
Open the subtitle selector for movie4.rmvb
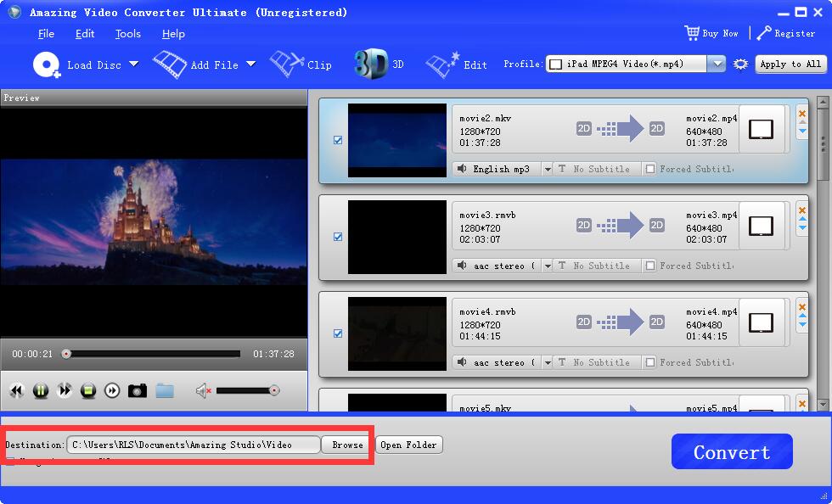pyautogui.click(x=598, y=361)
